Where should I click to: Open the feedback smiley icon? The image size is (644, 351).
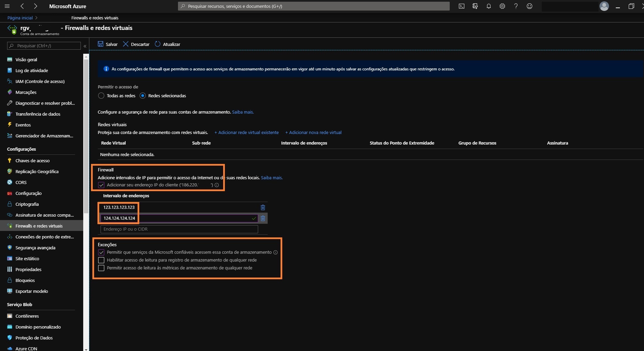(x=530, y=6)
